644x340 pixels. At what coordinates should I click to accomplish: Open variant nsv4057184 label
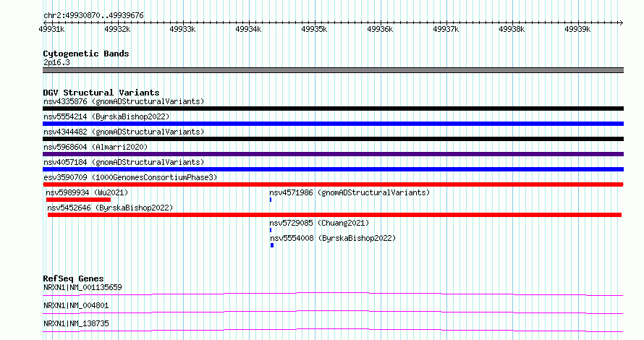[x=124, y=162]
